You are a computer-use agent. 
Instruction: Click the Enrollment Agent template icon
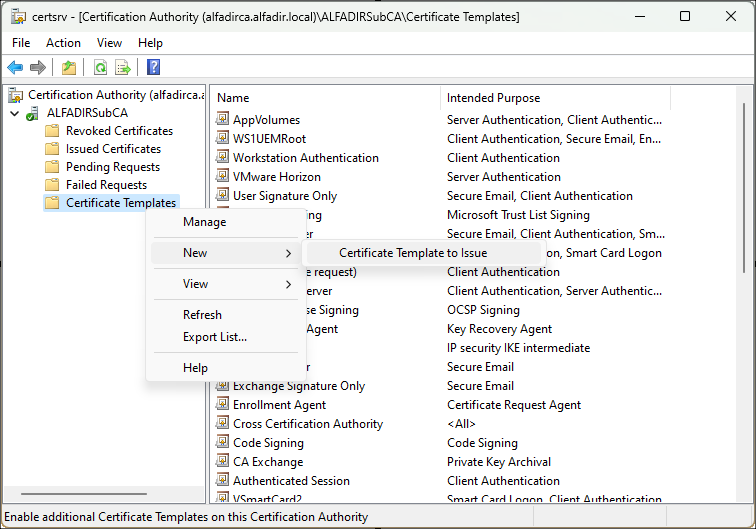coord(222,404)
